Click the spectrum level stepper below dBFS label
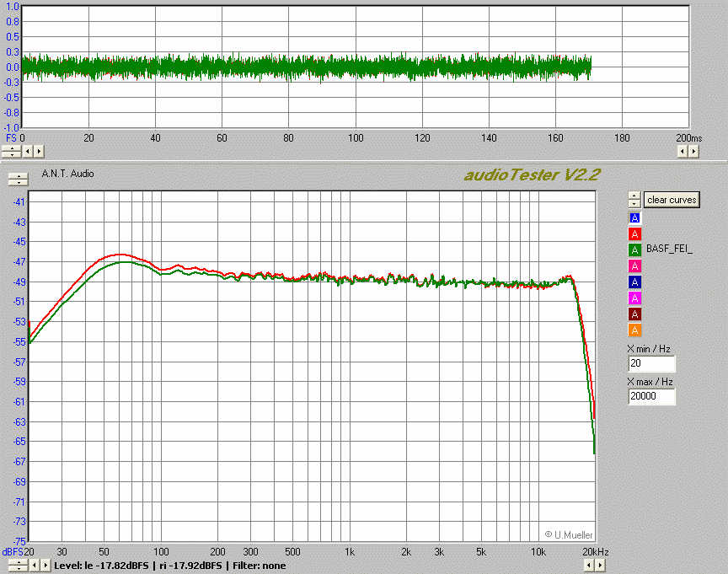The height and width of the screenshot is (574, 728). [x=19, y=566]
